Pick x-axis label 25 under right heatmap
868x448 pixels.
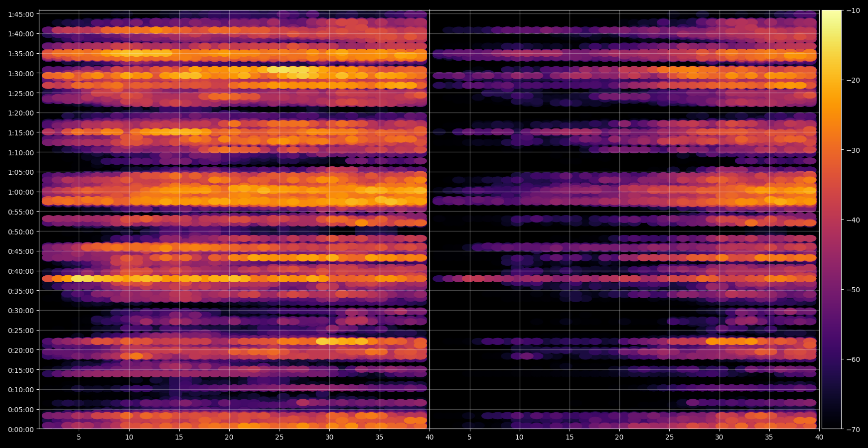669,438
